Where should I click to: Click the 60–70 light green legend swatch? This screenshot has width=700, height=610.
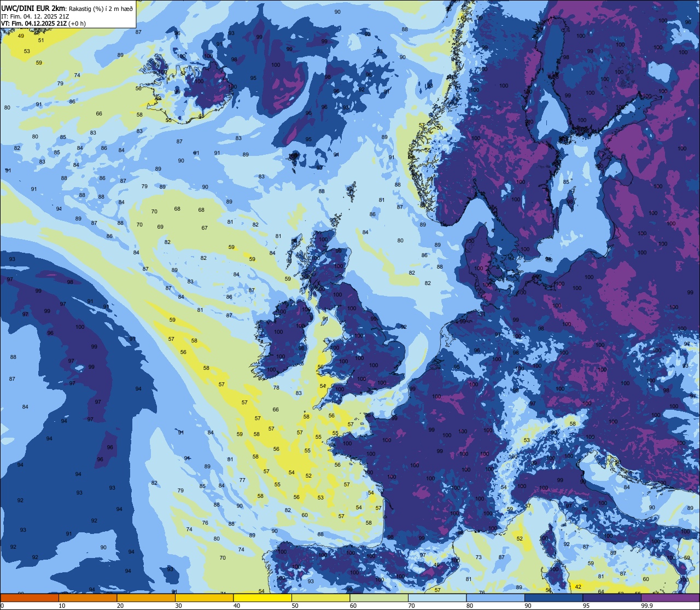pos(379,597)
